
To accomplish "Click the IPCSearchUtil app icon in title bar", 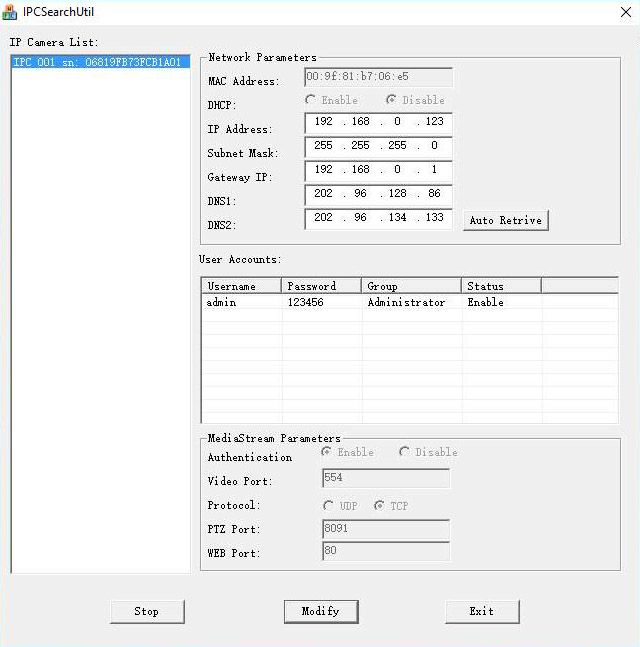I will 11,12.
